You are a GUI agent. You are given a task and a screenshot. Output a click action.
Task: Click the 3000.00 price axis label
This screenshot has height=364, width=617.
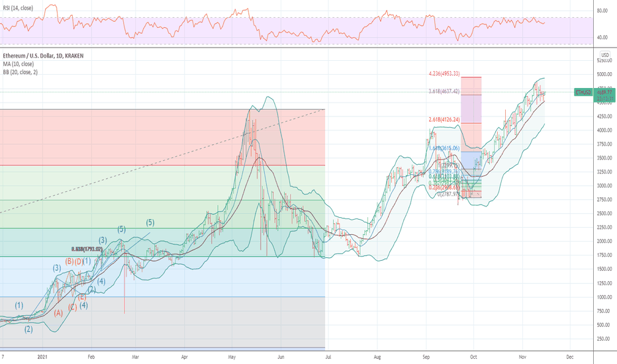[x=604, y=186]
